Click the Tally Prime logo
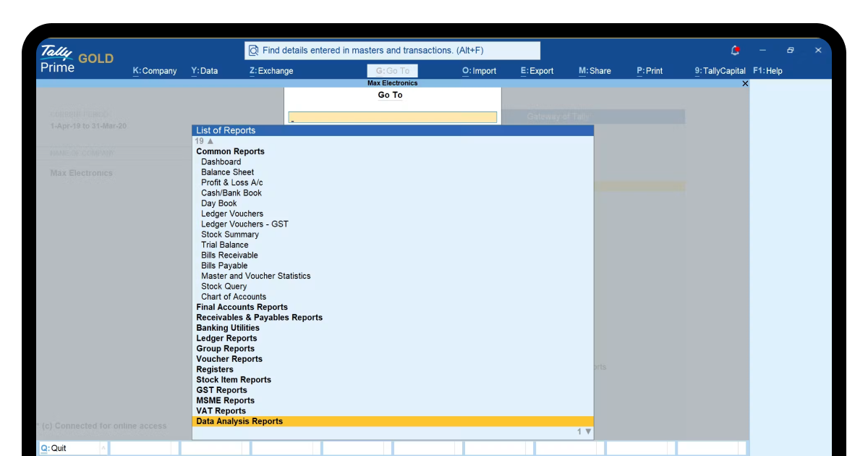 pos(58,59)
